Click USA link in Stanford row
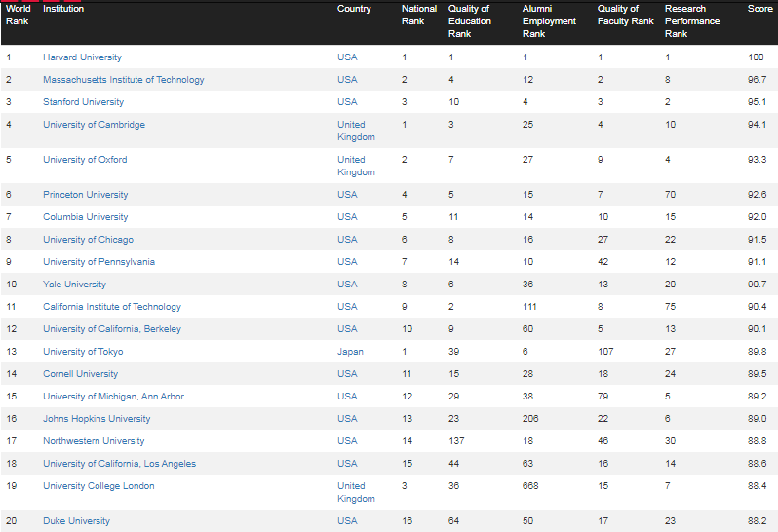 tap(347, 101)
